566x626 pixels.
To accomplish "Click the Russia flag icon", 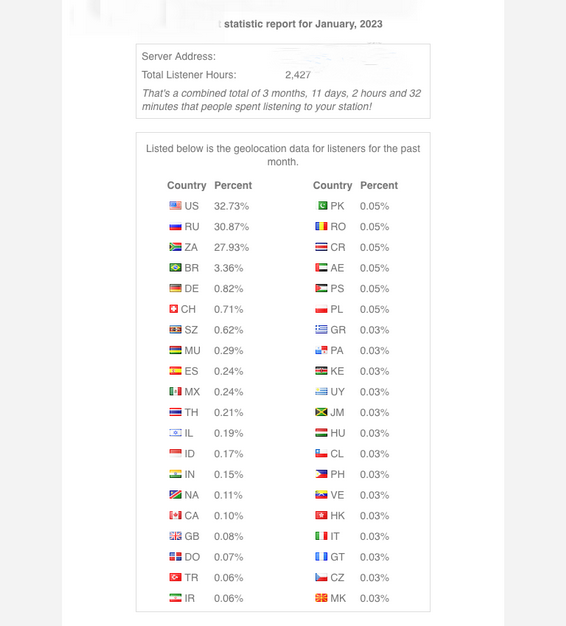I will [175, 226].
